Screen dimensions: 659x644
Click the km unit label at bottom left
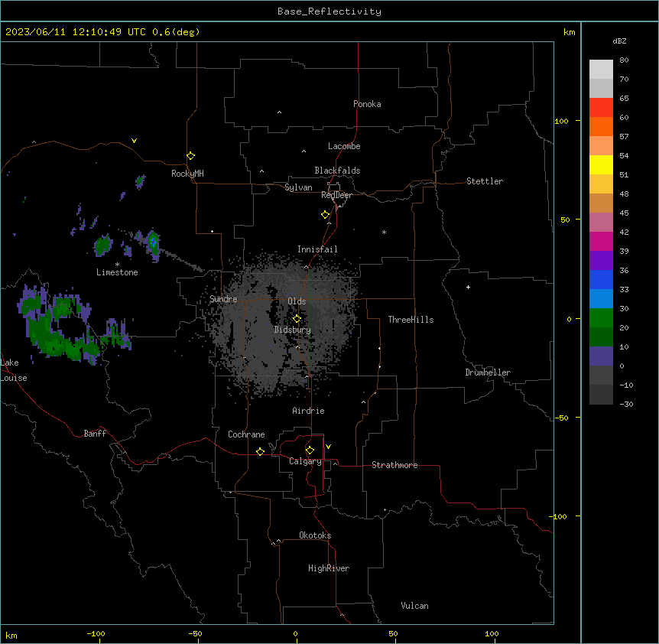pos(11,635)
